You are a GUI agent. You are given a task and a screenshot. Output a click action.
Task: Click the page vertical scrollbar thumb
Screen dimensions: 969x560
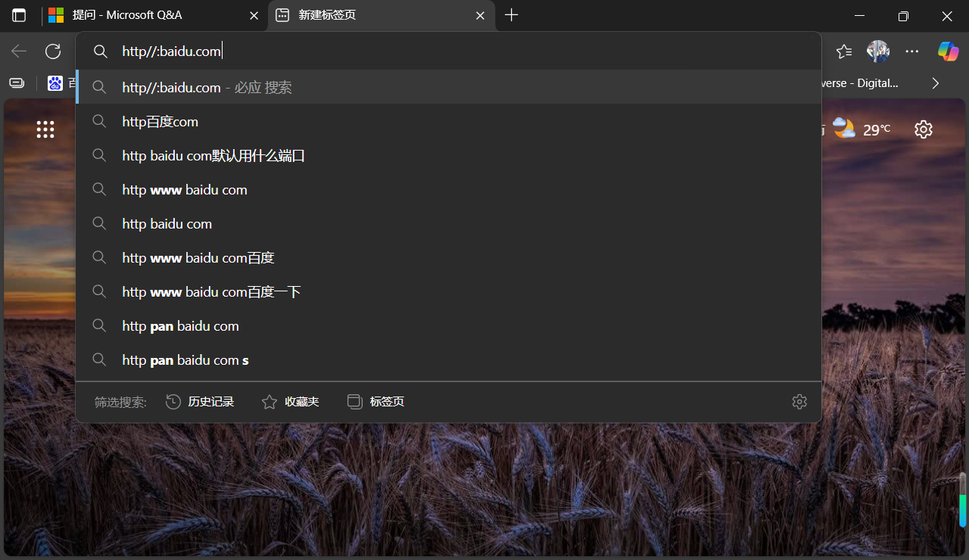pyautogui.click(x=963, y=500)
